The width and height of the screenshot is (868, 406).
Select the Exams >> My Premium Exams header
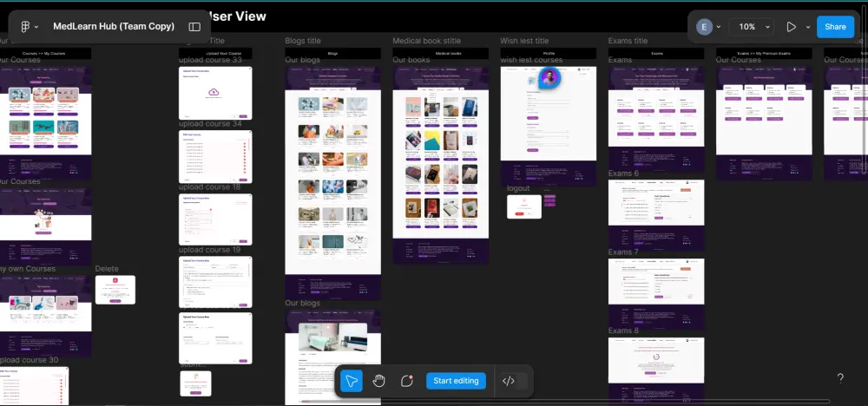[764, 54]
